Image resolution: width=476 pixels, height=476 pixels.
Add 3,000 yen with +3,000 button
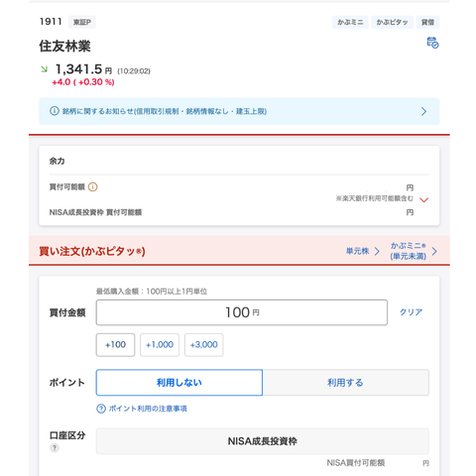tap(204, 345)
